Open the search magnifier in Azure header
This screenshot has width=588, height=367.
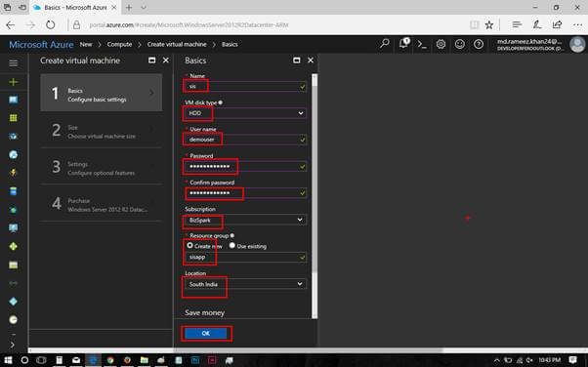385,44
